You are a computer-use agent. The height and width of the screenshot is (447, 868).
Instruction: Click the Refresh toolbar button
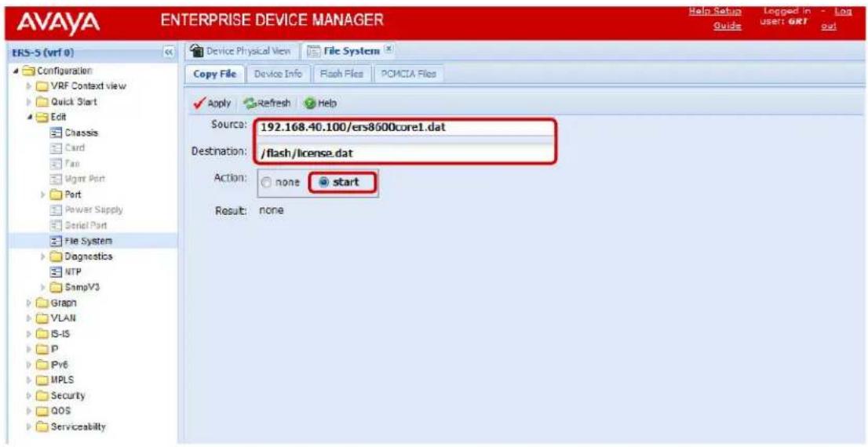(x=267, y=104)
